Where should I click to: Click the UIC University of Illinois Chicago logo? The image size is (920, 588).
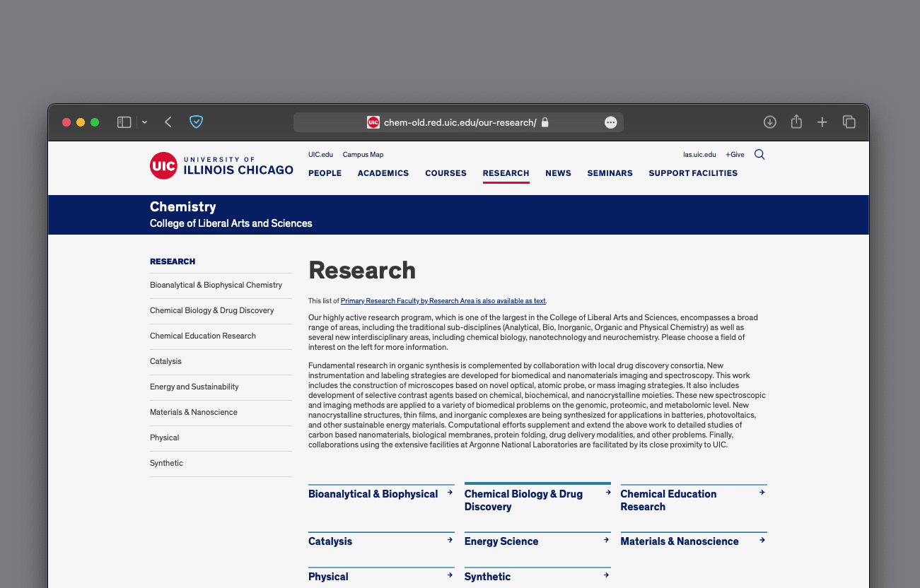pos(221,165)
